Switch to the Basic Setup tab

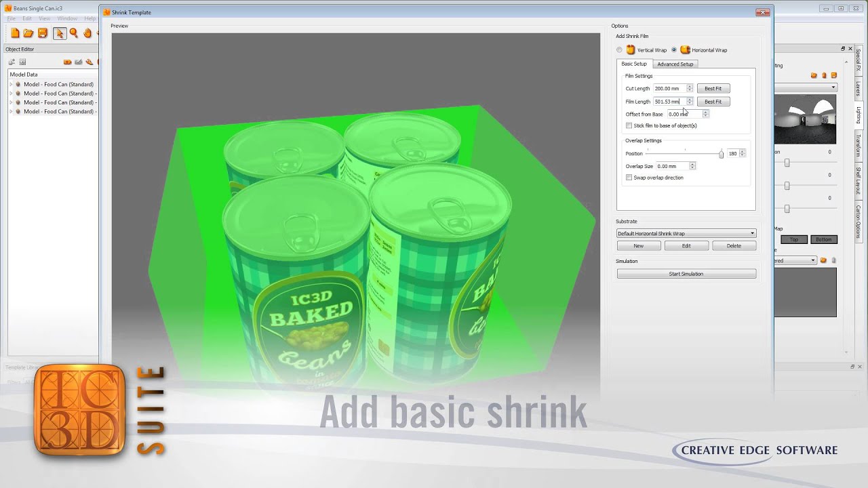pyautogui.click(x=634, y=64)
